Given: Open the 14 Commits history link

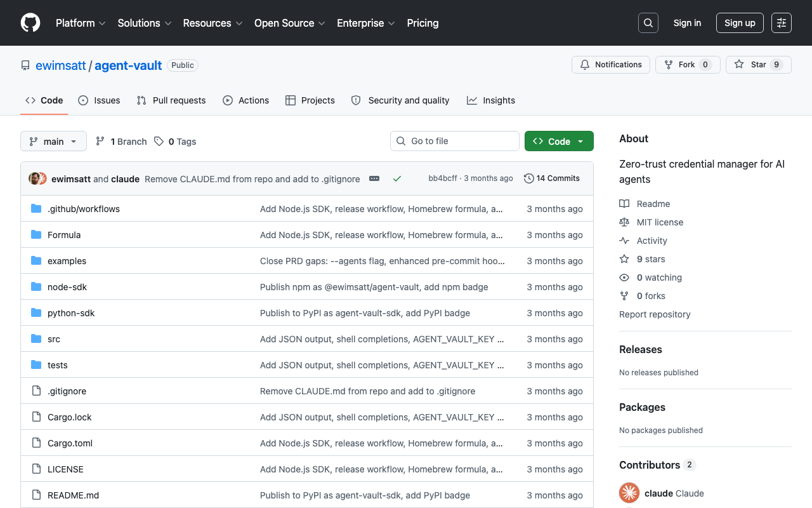Looking at the screenshot, I should click(552, 178).
